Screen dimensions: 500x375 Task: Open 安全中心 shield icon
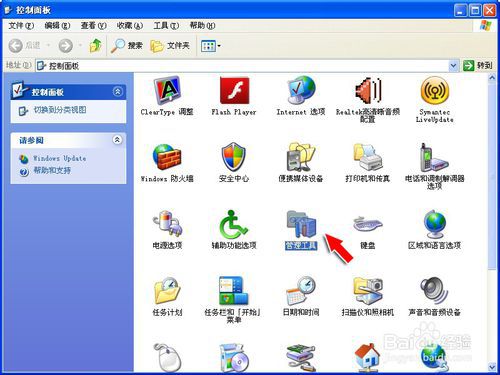point(234,163)
